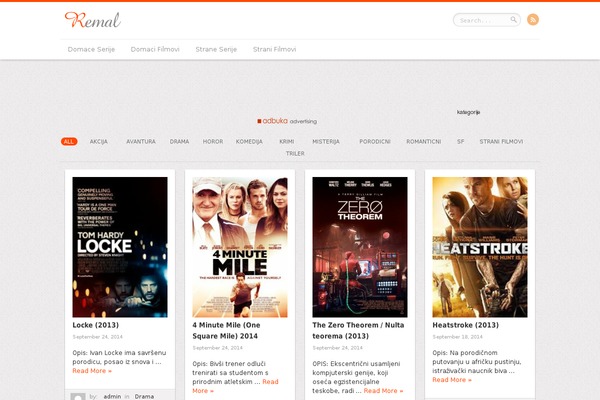Image resolution: width=600 pixels, height=400 pixels.
Task: Click the adbuko advertising banner
Action: coord(287,121)
